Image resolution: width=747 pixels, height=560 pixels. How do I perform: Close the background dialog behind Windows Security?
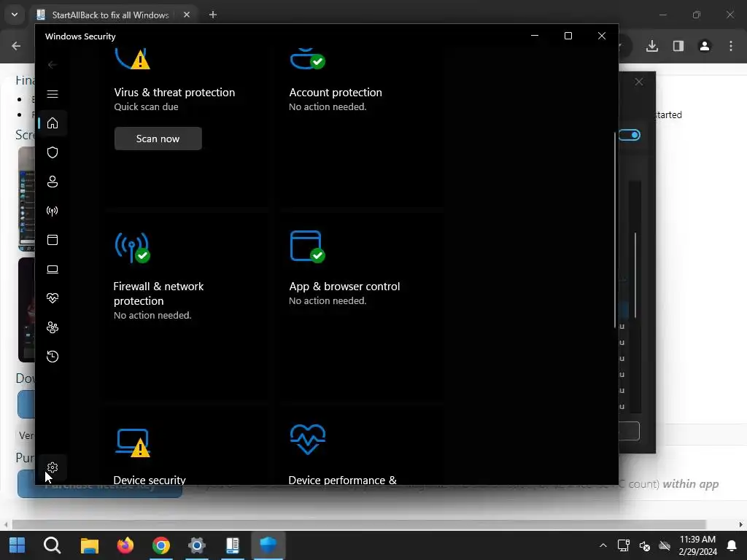[639, 82]
